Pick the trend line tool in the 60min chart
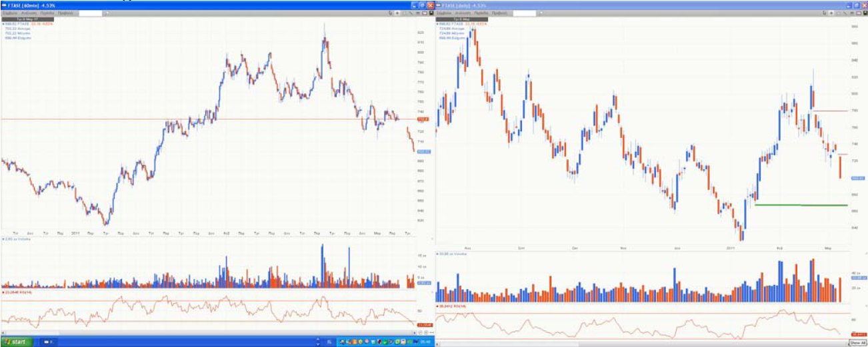 coord(411,13)
